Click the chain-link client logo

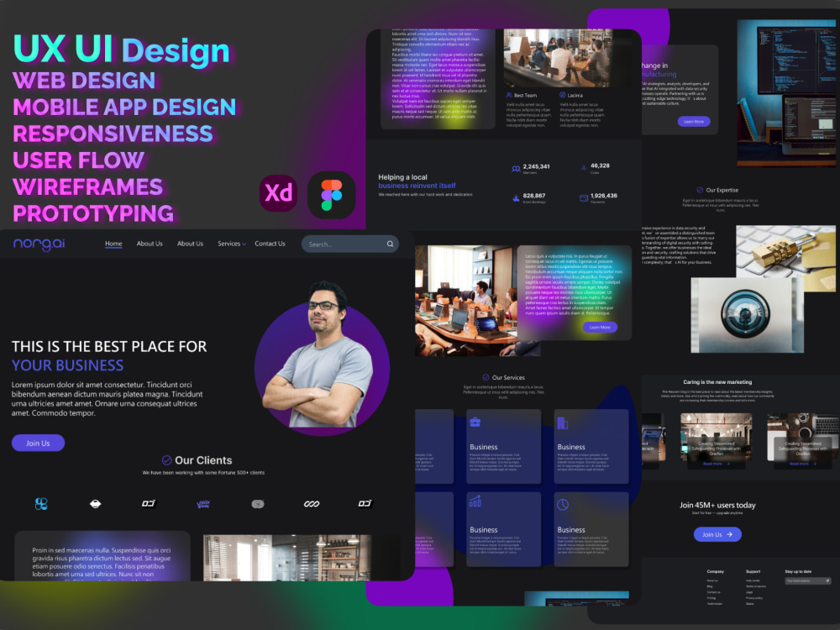[312, 503]
